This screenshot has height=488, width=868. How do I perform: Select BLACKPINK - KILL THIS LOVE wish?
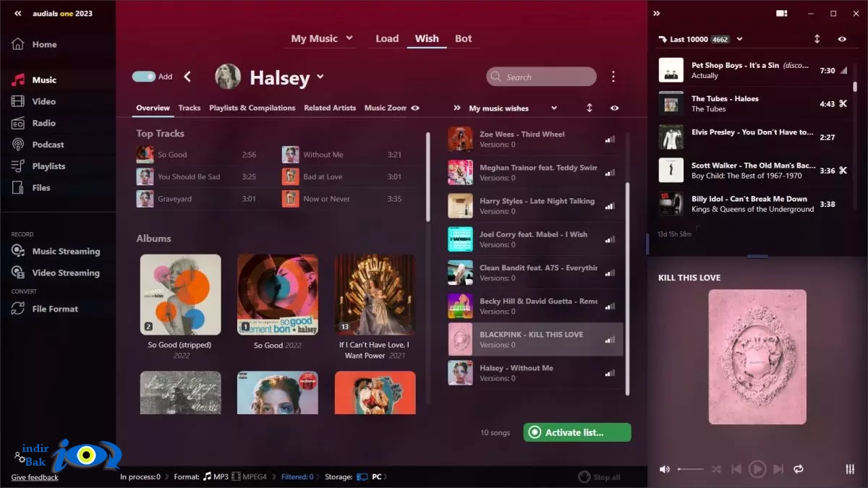[x=535, y=339]
